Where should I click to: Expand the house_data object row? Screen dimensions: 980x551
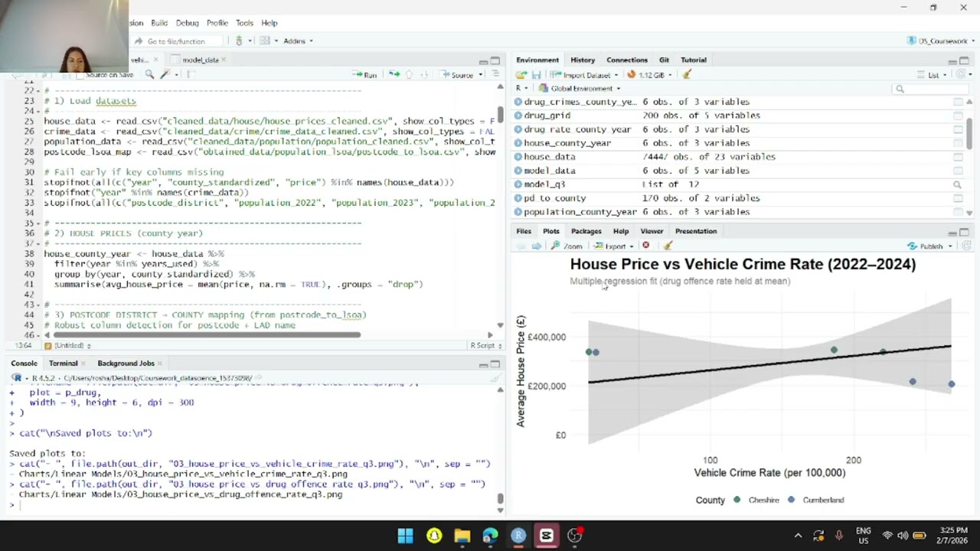click(518, 157)
